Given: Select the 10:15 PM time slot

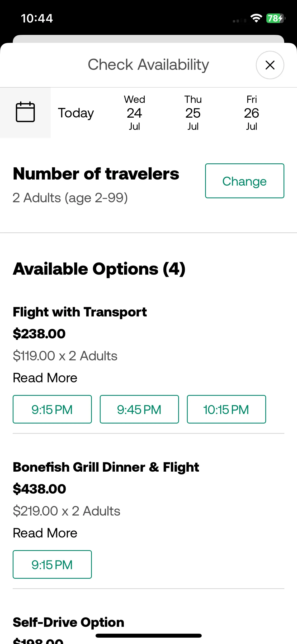Looking at the screenshot, I should point(227,409).
